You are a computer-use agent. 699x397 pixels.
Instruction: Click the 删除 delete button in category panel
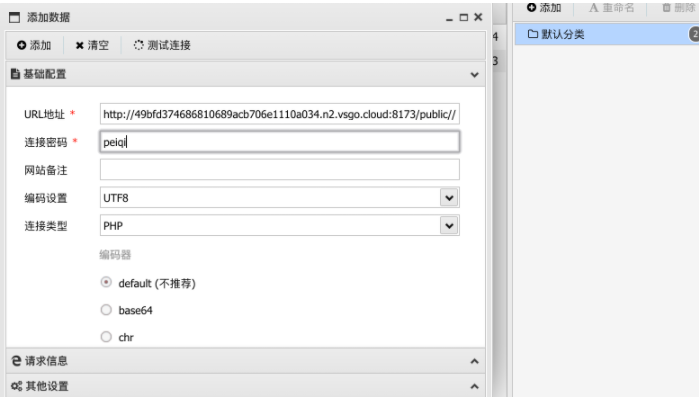point(678,8)
